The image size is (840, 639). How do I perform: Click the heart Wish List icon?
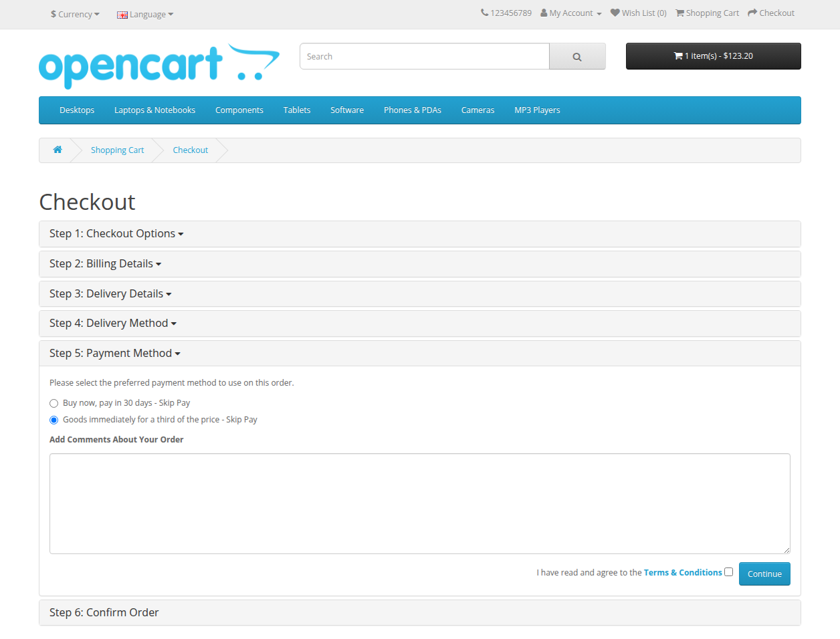(615, 13)
